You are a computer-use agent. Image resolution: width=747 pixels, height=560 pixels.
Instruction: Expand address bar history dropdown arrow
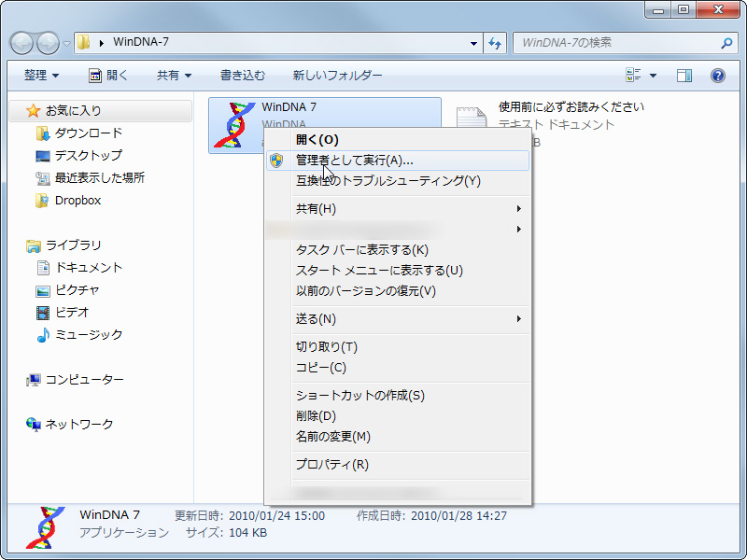pos(473,43)
